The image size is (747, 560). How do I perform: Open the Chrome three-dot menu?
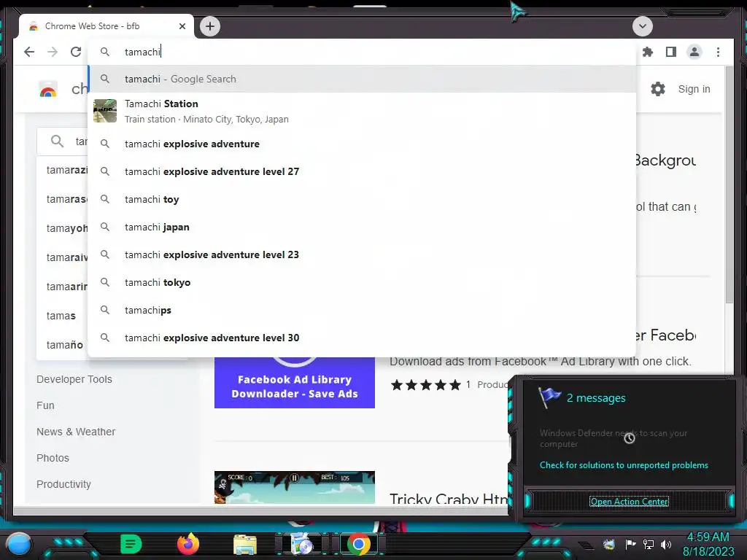point(718,52)
